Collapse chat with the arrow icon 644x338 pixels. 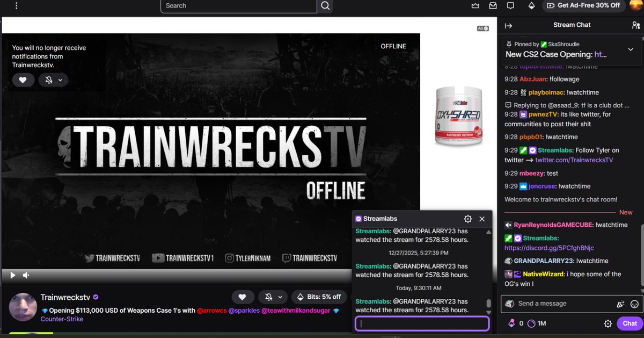509,25
